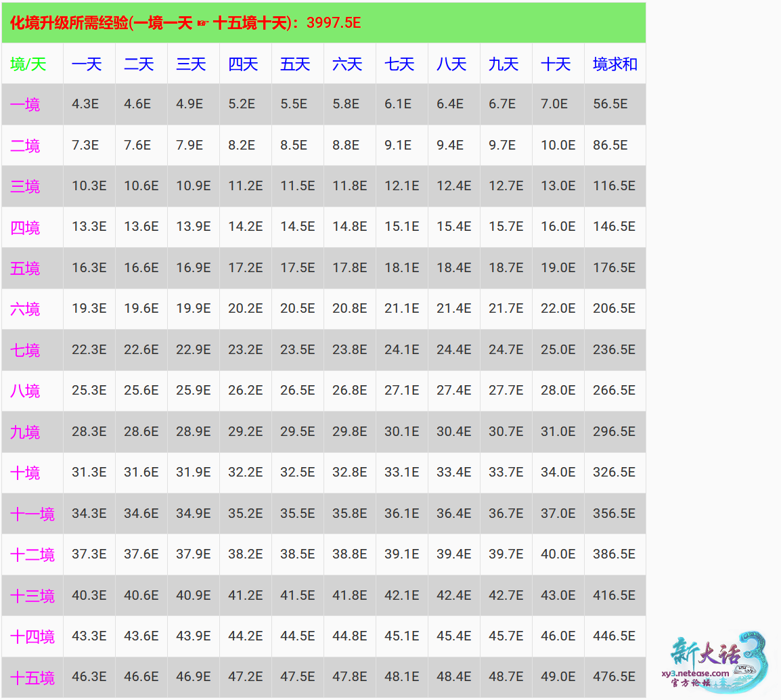Click the 22.3E cell
781x700 pixels.
(89, 350)
